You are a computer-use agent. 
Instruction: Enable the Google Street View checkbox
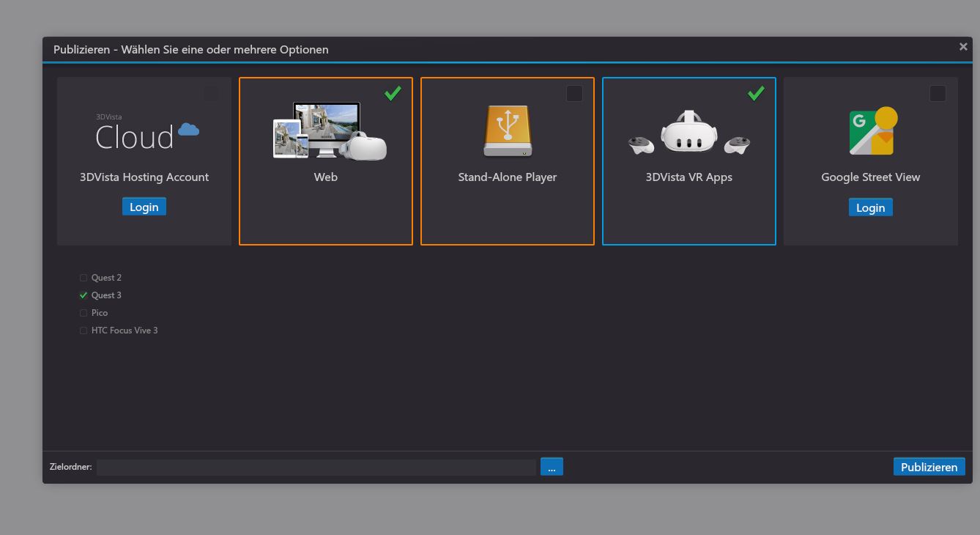[x=938, y=93]
